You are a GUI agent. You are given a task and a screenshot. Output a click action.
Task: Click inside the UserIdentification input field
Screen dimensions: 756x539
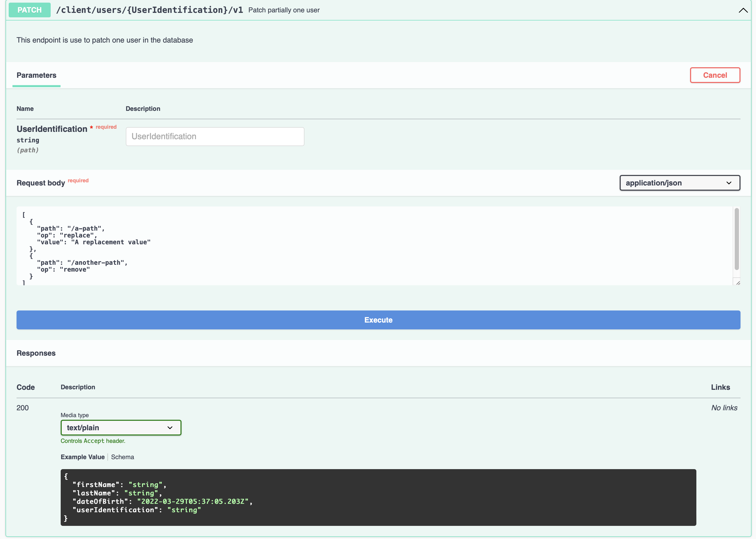(215, 136)
